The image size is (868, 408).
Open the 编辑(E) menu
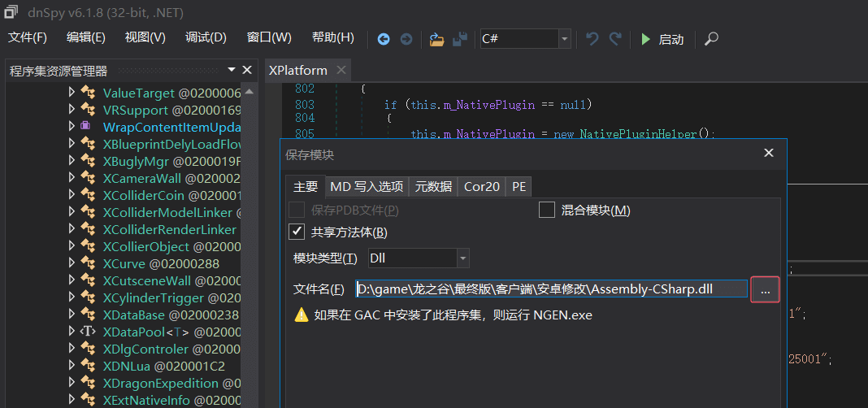[86, 37]
